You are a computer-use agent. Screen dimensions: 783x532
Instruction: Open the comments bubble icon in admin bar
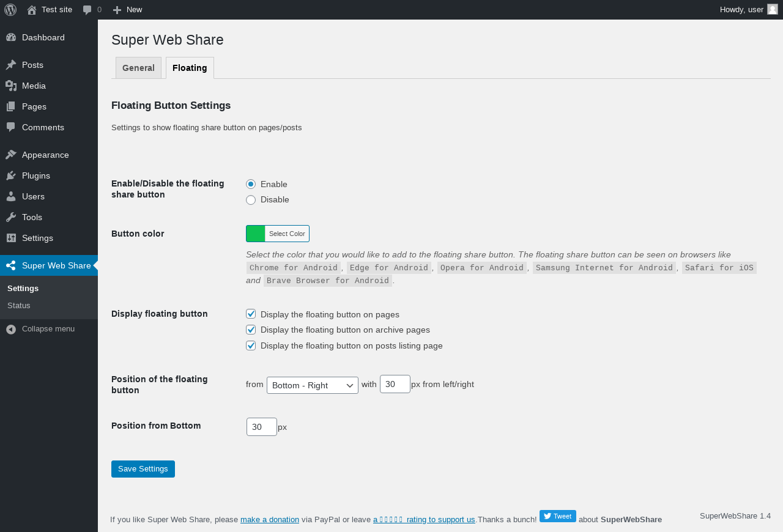click(87, 10)
